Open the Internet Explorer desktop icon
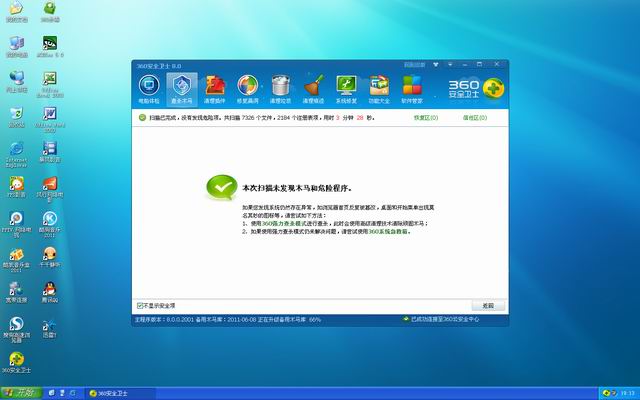The height and width of the screenshot is (400, 640). click(x=17, y=154)
